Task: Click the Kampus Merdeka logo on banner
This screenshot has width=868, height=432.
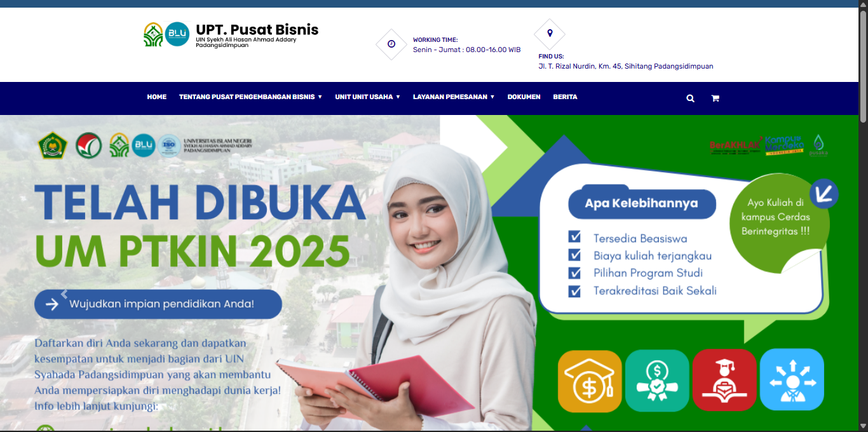Action: coord(784,145)
